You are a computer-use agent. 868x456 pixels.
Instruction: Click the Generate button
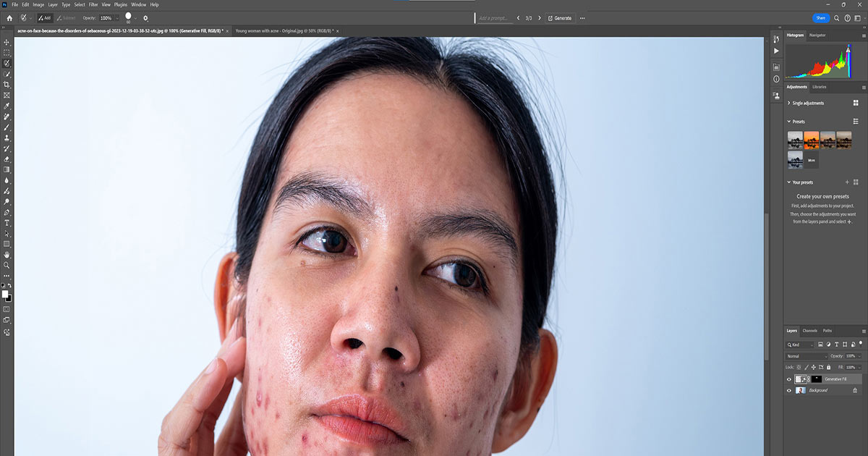tap(559, 18)
